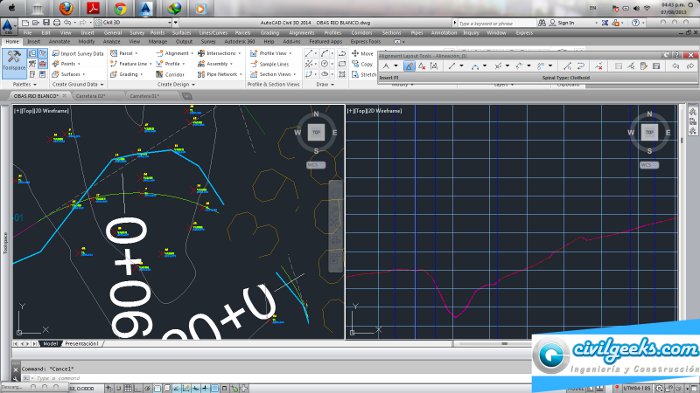Click the Section Views tool
700x393 pixels.
273,74
